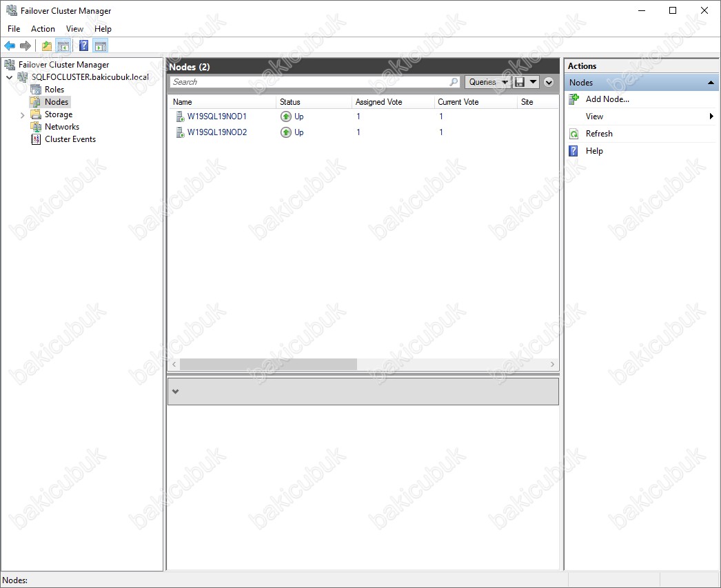Click the server icon beside W19SQL19NOD2
The height and width of the screenshot is (588, 721).
180,132
